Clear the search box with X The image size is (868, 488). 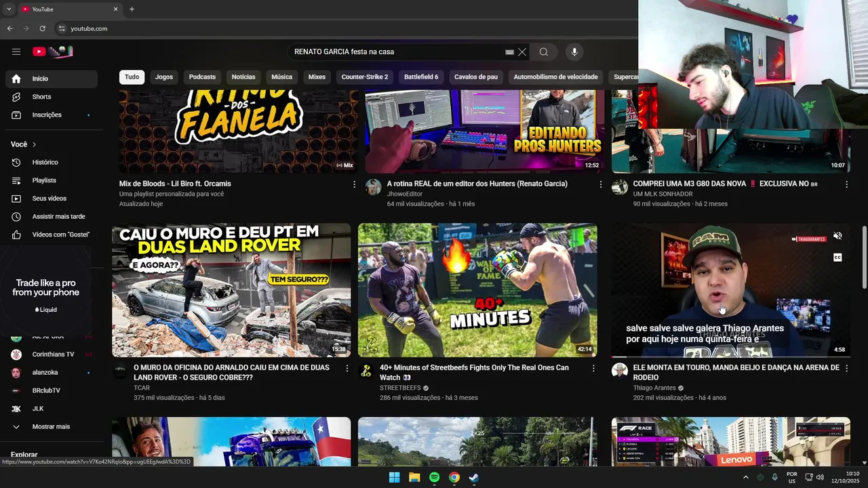tap(522, 52)
